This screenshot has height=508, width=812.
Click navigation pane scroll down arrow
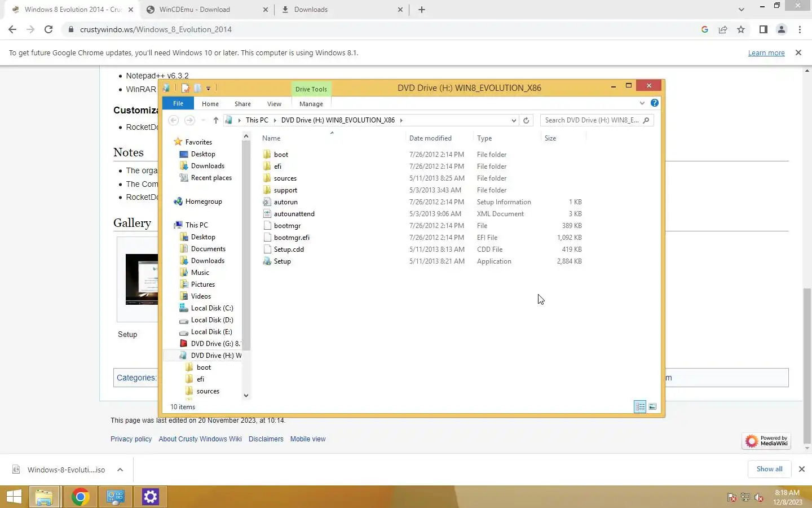tap(246, 396)
